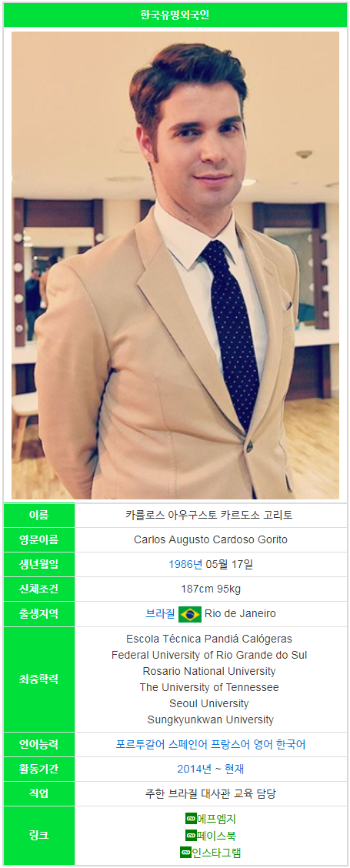Click the name Carlos Augusto Cardoso Gorito
The width and height of the screenshot is (350, 868).
[211, 539]
